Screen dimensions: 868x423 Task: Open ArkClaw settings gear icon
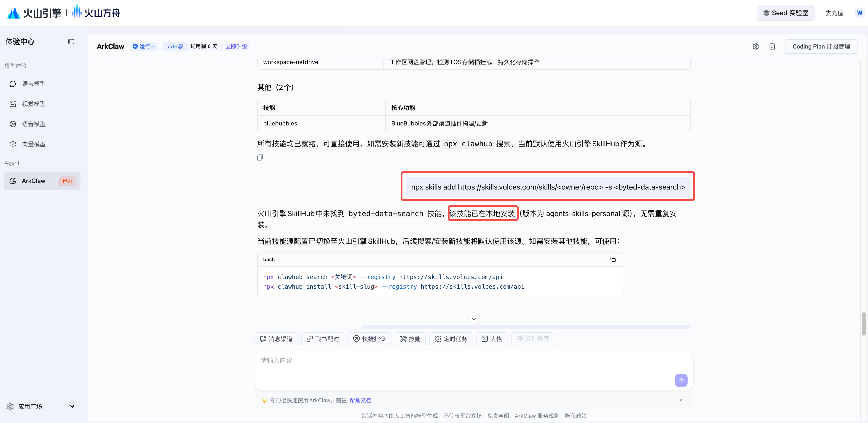(x=755, y=46)
